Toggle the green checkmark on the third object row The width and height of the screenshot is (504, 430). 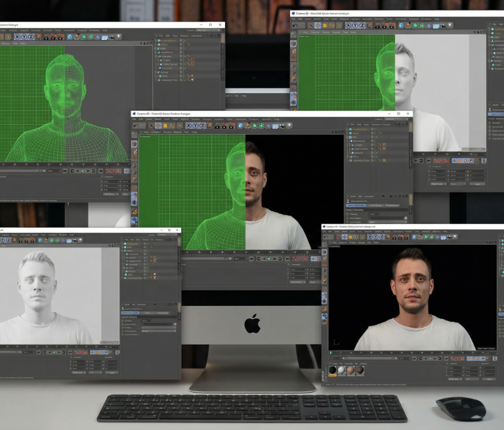coord(377,137)
